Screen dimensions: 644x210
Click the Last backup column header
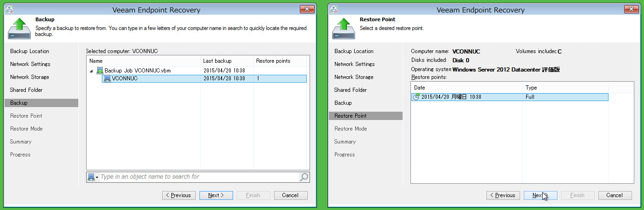click(227, 61)
